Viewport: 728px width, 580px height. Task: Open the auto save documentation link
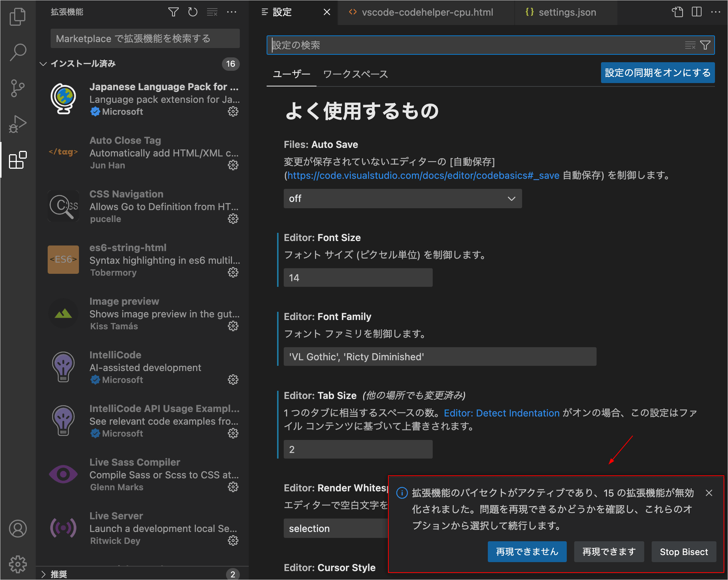(423, 175)
